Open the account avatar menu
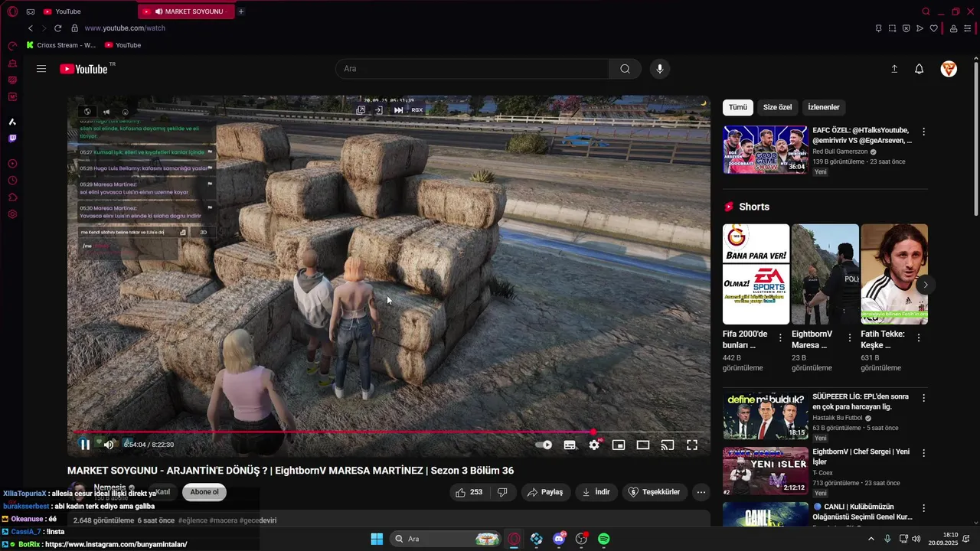The height and width of the screenshot is (551, 980). click(x=949, y=69)
